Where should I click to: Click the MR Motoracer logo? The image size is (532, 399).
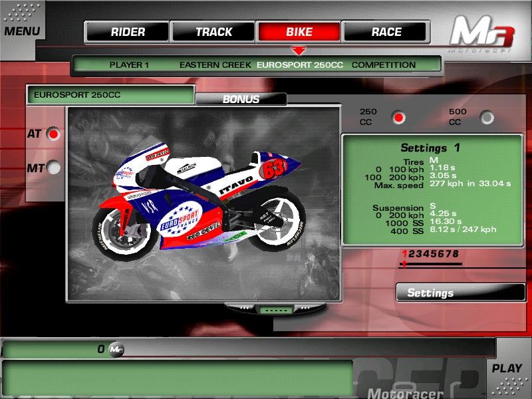(481, 33)
